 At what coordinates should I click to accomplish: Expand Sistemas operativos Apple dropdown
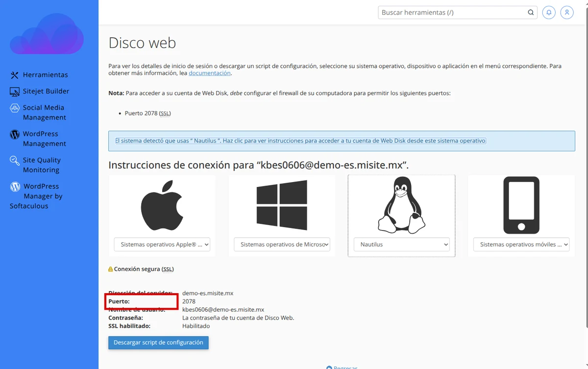coord(162,244)
